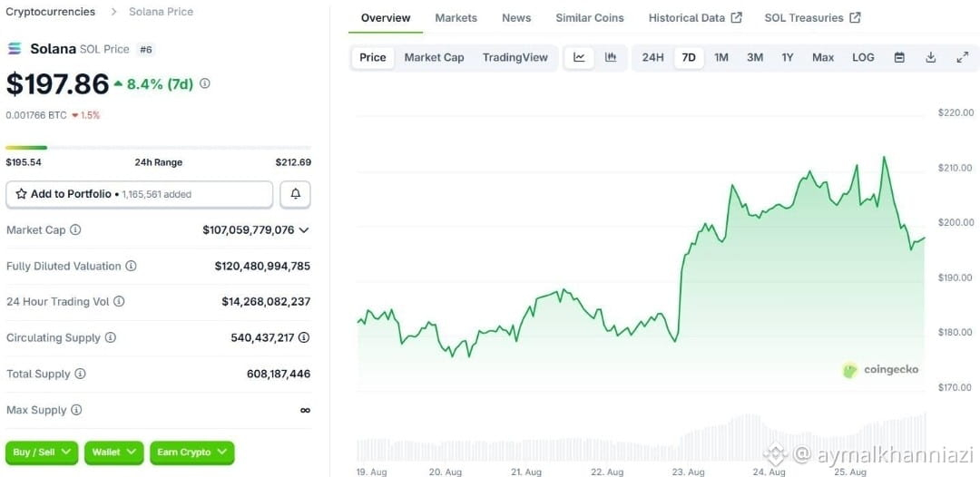Click the price alert bell icon
This screenshot has width=980, height=477.
coord(296,194)
